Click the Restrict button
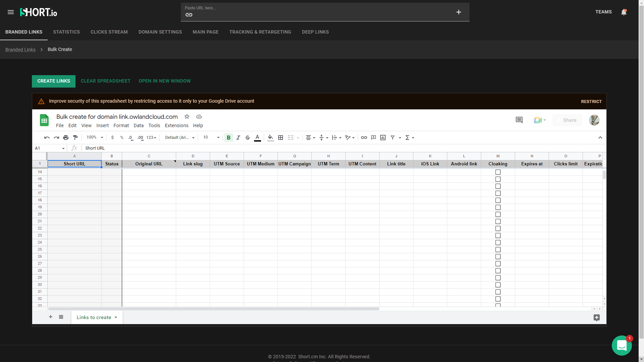Viewport: 644px width, 362px height. pos(591,101)
